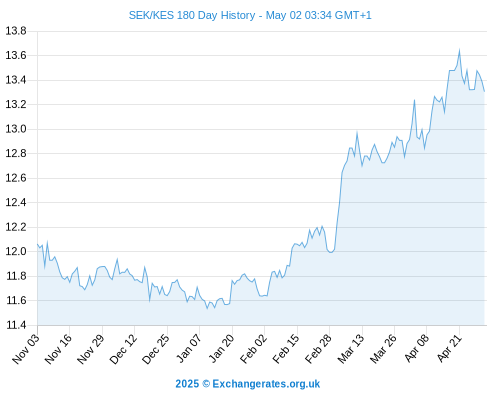Click the Mar 13 x-axis date label
This screenshot has height=400, width=495.
pos(351,348)
